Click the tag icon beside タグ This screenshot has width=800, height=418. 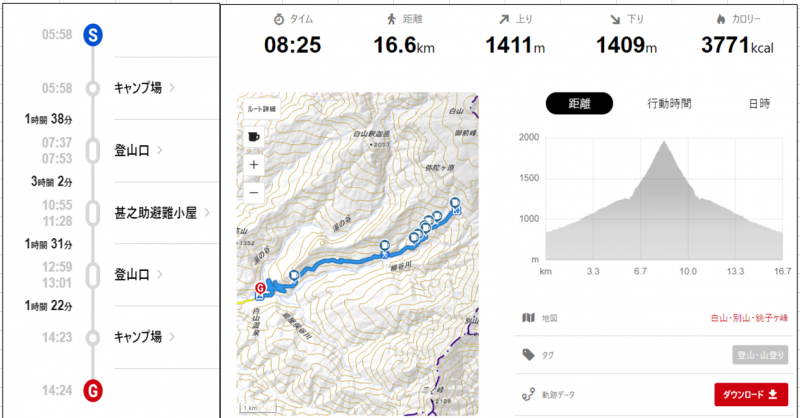529,355
